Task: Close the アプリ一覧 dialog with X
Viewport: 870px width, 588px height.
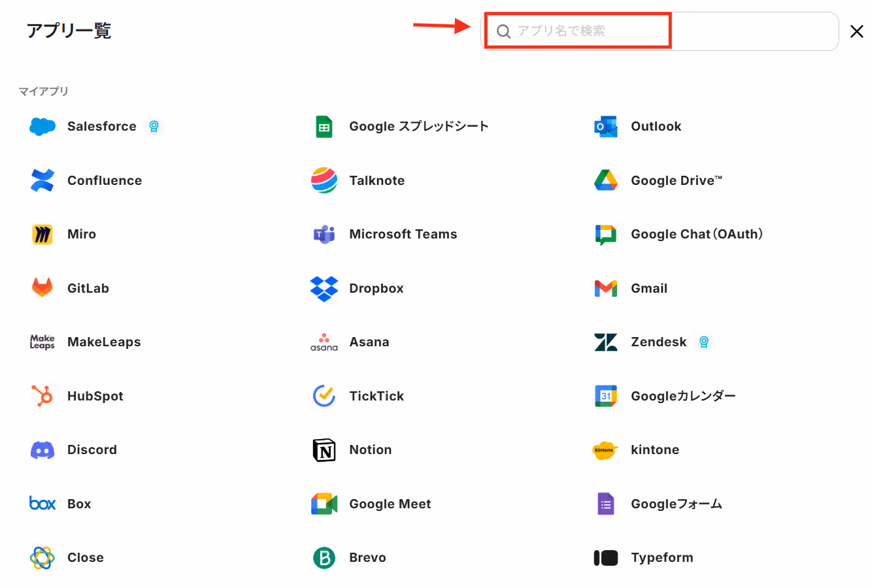Action: click(856, 31)
